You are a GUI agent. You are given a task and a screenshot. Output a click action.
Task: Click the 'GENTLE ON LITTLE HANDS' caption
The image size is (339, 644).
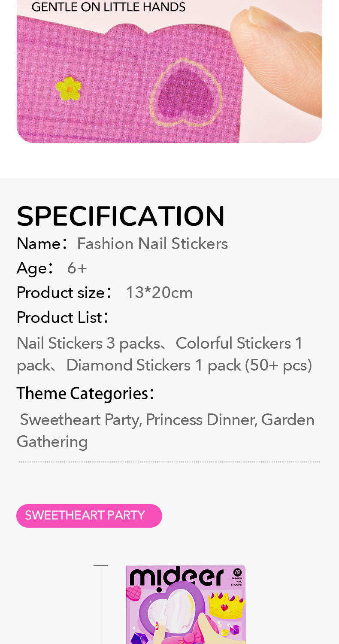tap(109, 7)
